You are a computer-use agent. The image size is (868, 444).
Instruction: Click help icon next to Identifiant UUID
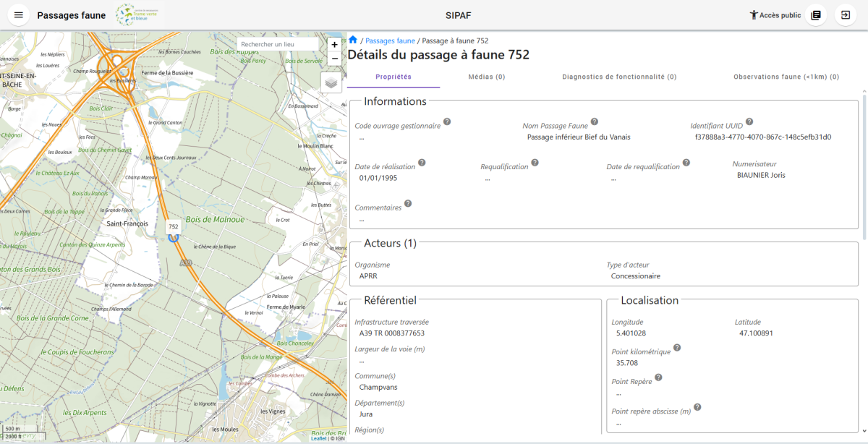tap(749, 122)
